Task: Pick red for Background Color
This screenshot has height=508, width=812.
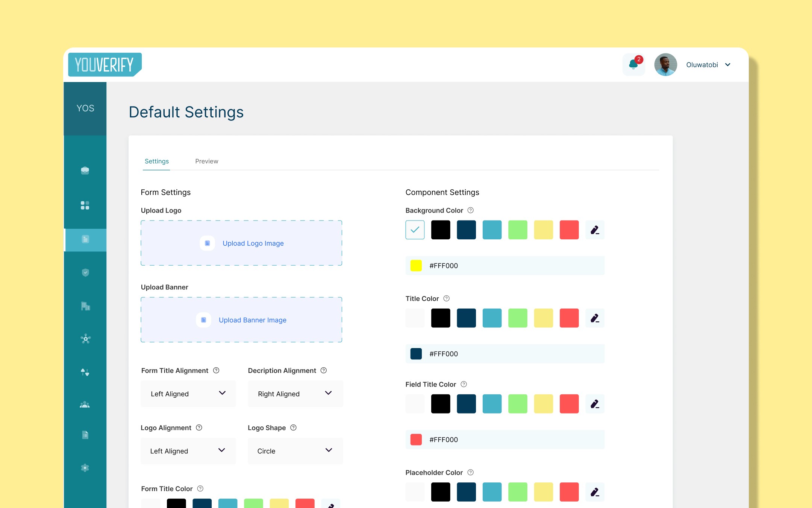Action: coord(569,230)
